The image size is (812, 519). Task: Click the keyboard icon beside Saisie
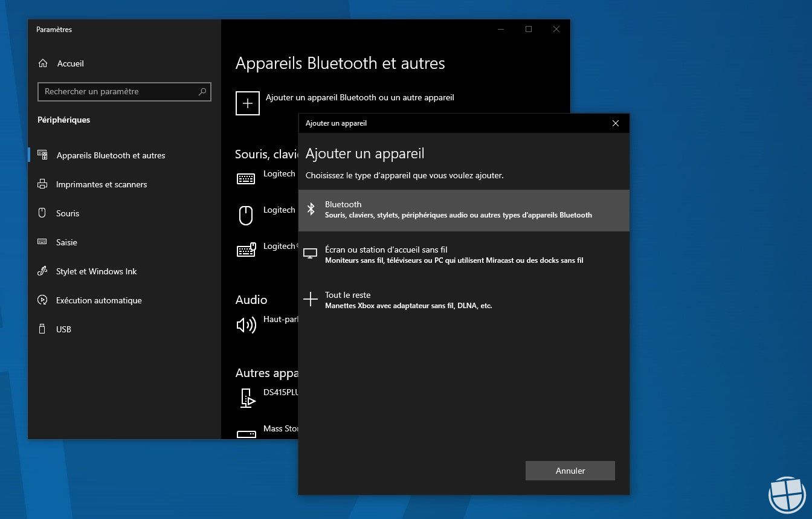[42, 242]
